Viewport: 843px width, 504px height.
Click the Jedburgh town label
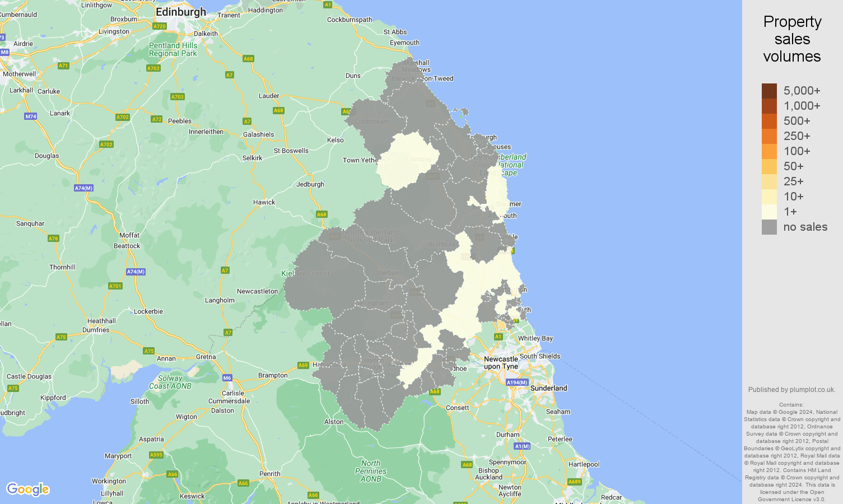point(310,184)
